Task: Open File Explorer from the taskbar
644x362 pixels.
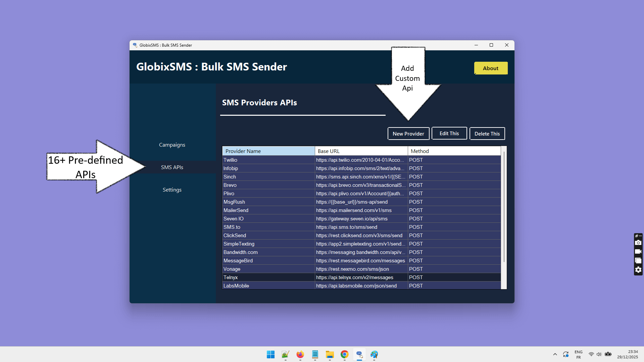Action: [330, 354]
